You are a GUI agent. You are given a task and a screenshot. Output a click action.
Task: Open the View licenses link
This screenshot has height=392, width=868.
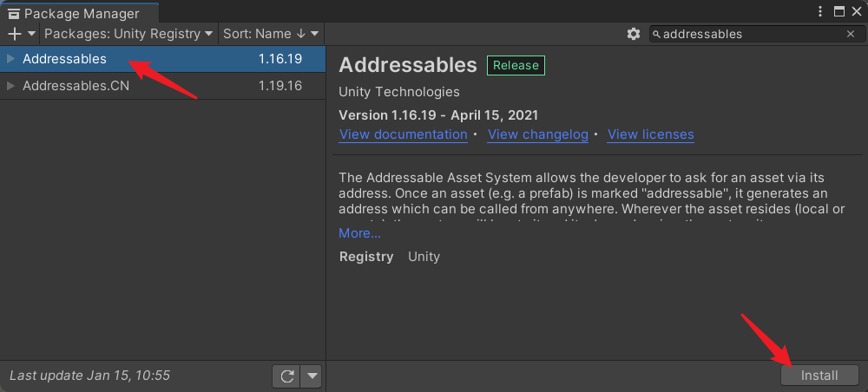coord(650,134)
